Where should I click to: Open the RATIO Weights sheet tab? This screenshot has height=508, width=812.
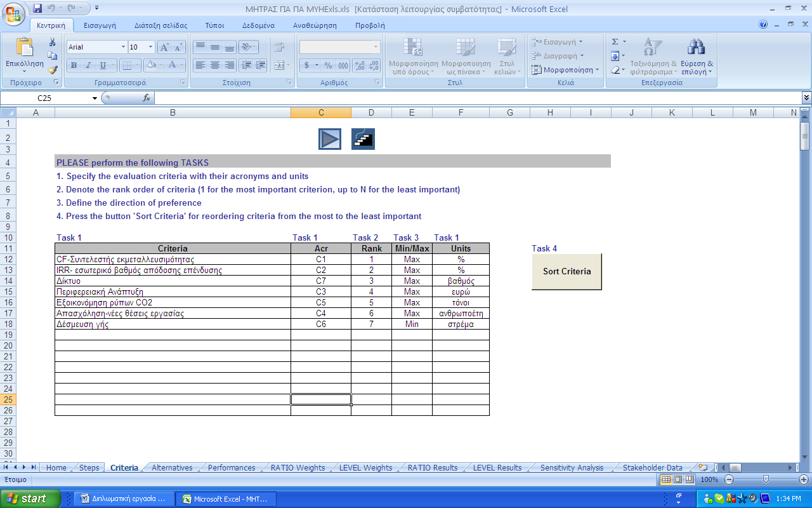[x=298, y=467]
